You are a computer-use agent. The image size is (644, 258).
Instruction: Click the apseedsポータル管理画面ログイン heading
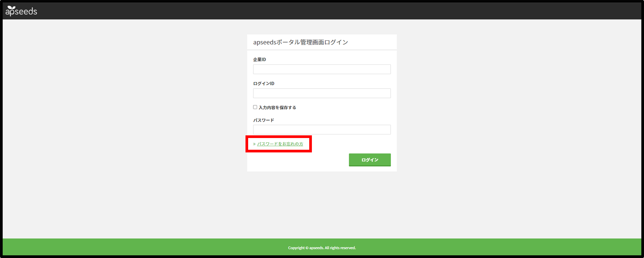[300, 42]
